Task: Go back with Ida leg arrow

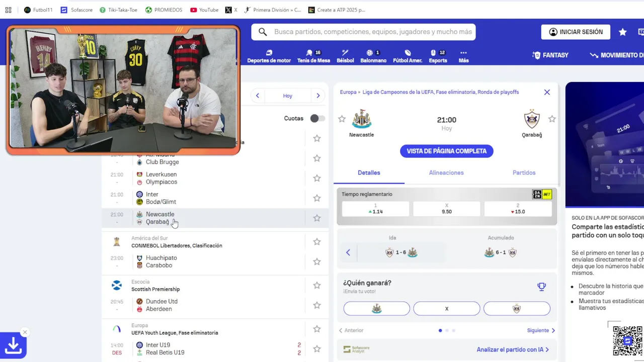Action: (348, 252)
